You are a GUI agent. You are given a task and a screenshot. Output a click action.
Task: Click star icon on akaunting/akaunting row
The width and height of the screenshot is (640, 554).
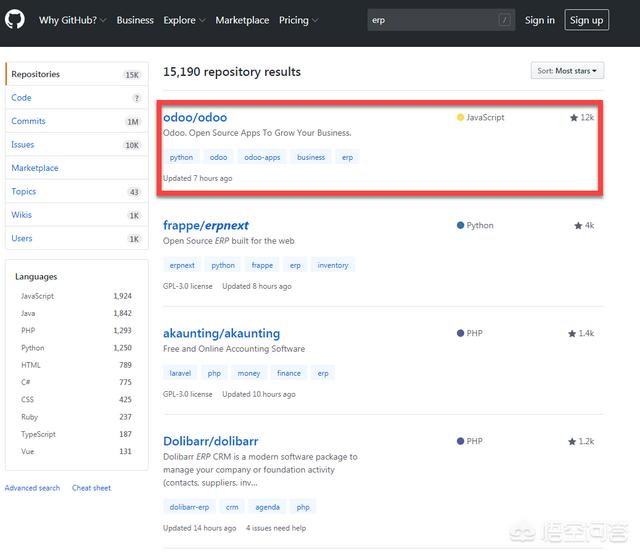click(572, 334)
